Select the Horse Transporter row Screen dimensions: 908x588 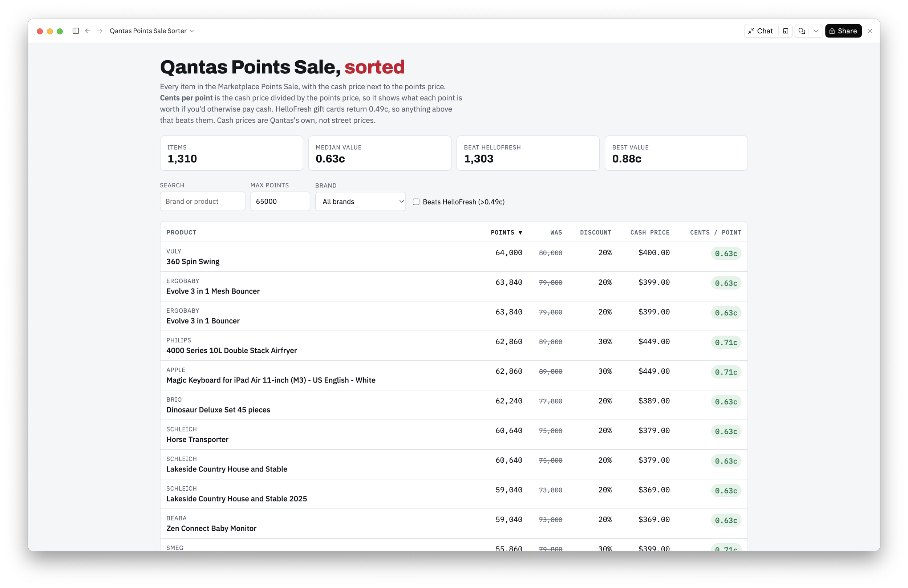[x=454, y=435]
